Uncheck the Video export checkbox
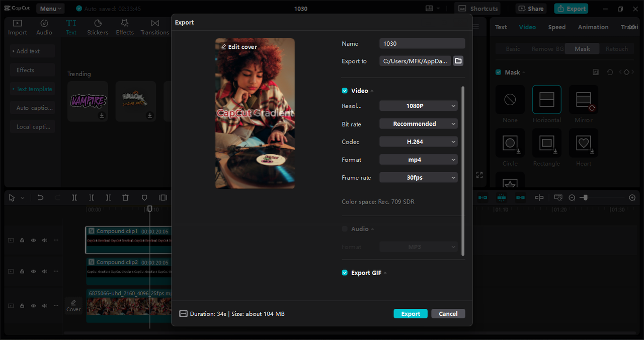The width and height of the screenshot is (644, 340). tap(345, 91)
